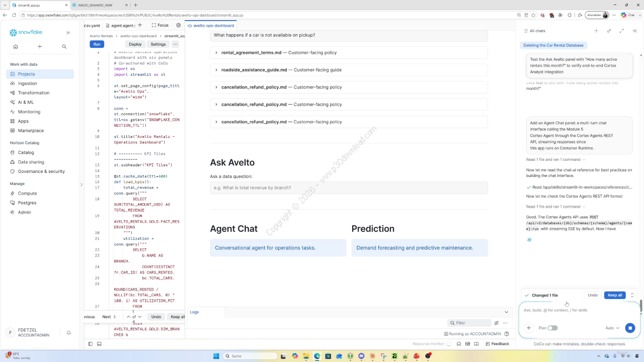Click browser back arrow
This screenshot has height=362, width=644.
pyautogui.click(x=5, y=15)
